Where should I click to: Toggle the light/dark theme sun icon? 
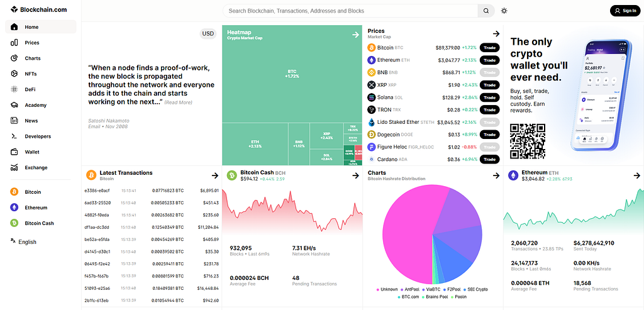tap(504, 11)
